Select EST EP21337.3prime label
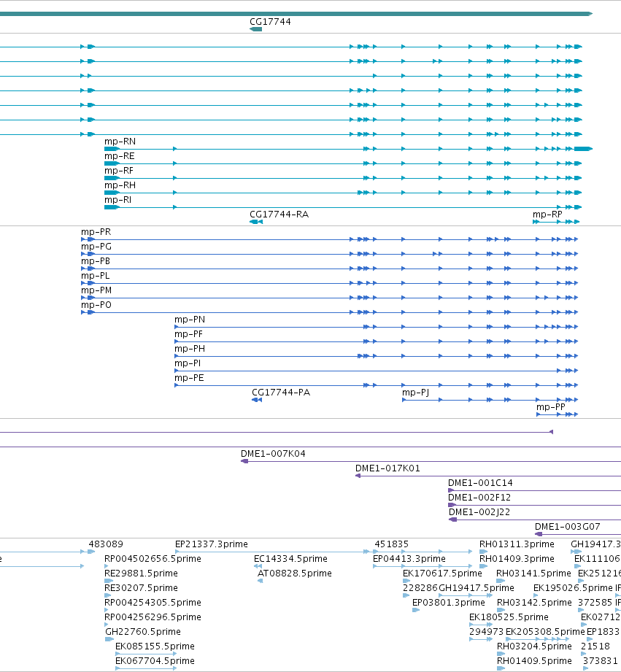 pyautogui.click(x=212, y=544)
